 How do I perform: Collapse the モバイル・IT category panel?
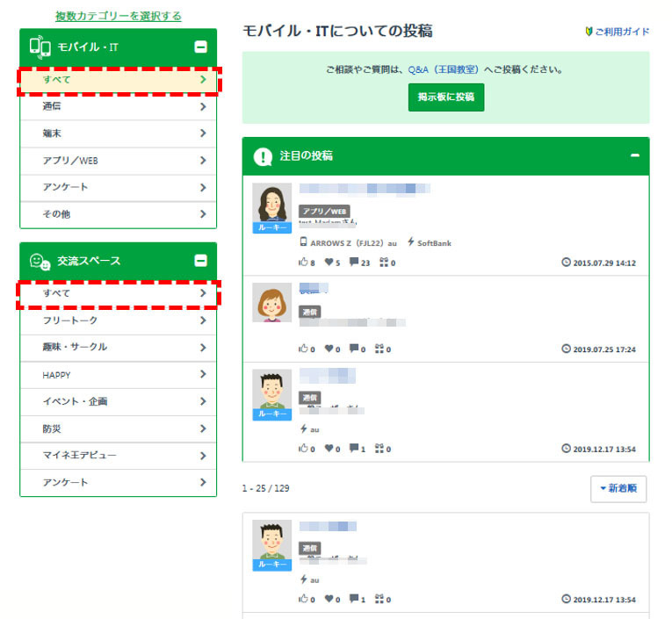[x=200, y=47]
